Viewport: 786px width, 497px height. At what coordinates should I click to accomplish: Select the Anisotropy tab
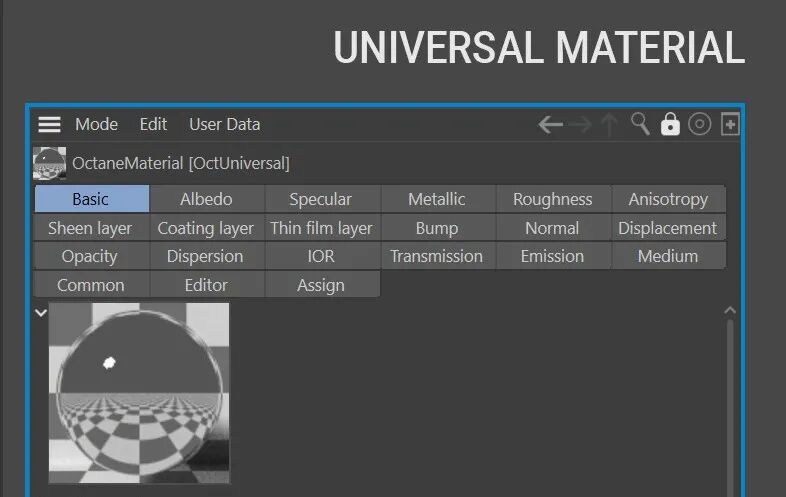click(x=668, y=199)
